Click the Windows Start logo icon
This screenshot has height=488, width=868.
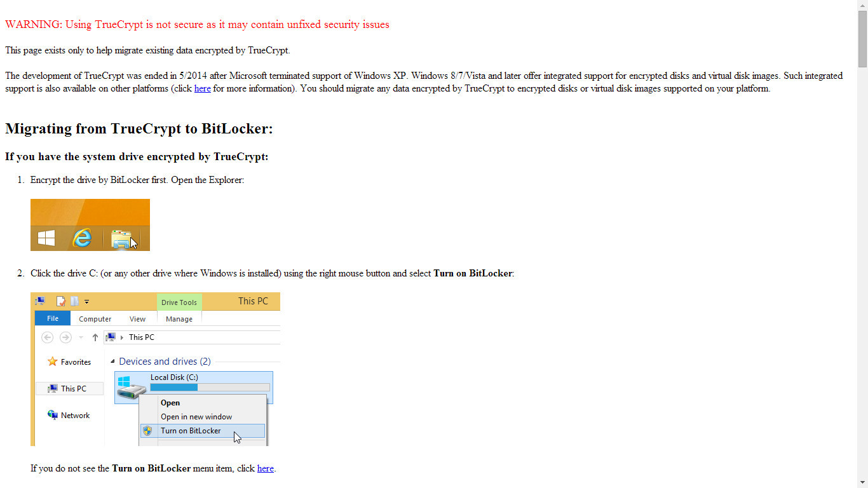46,238
